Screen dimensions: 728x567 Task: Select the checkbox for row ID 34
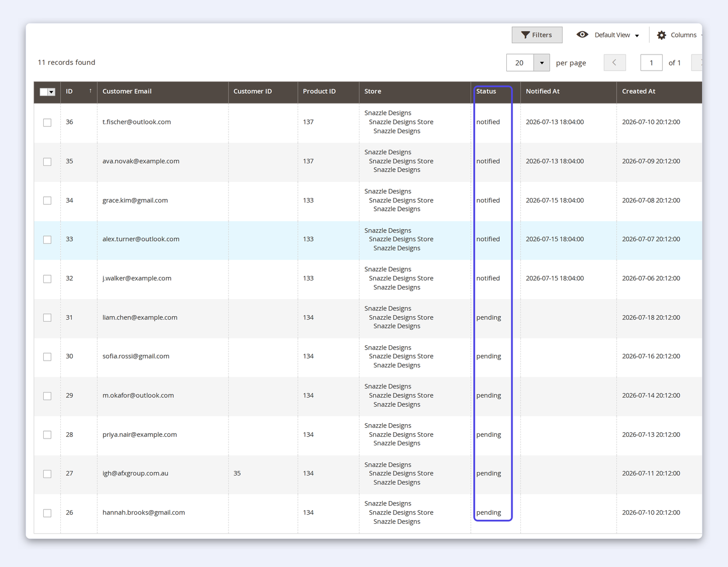47,201
